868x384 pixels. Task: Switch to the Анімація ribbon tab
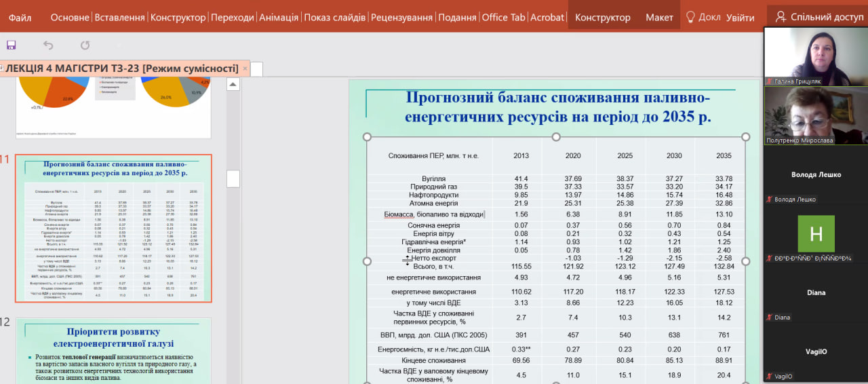278,18
